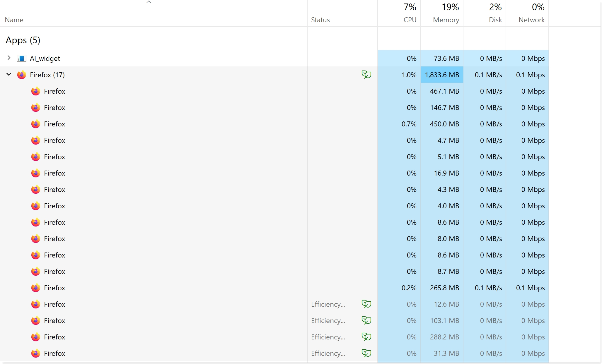Select the Firefox process name using 4.0 MB
This screenshot has height=364, width=602.
(x=54, y=206)
